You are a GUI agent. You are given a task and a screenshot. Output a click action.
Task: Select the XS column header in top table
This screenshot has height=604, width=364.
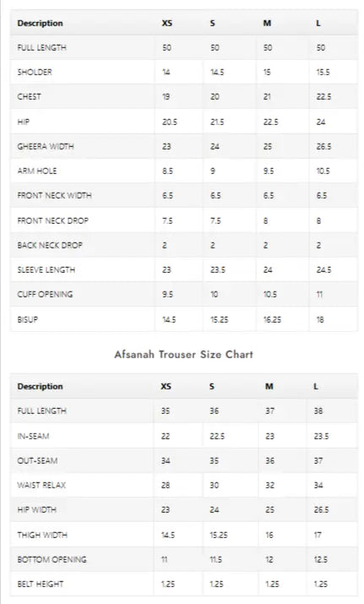166,23
